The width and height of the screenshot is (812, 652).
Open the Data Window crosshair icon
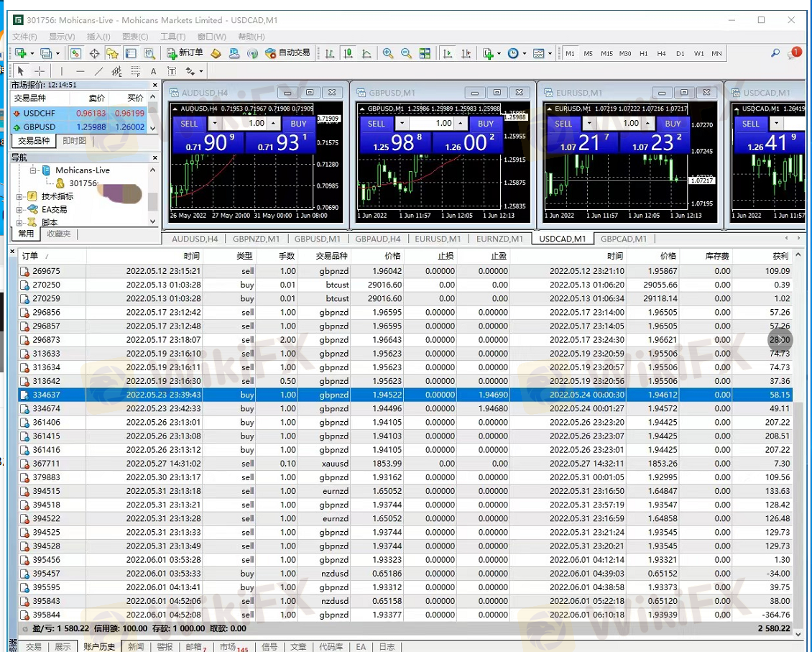[94, 53]
